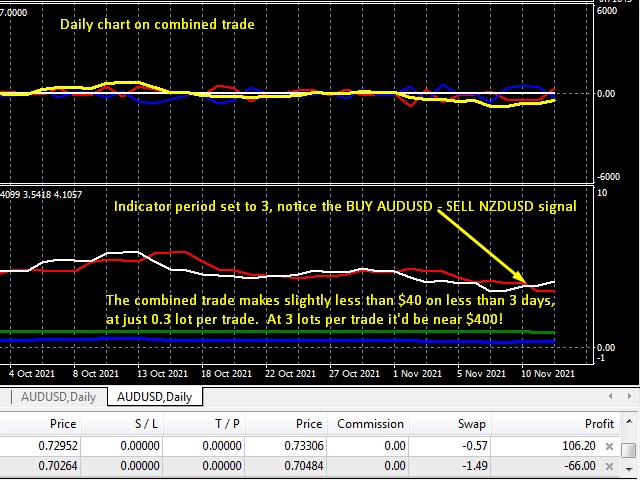The image size is (640, 480).
Task: Click the scroll-down arrow of the trade list
Action: 629,469
